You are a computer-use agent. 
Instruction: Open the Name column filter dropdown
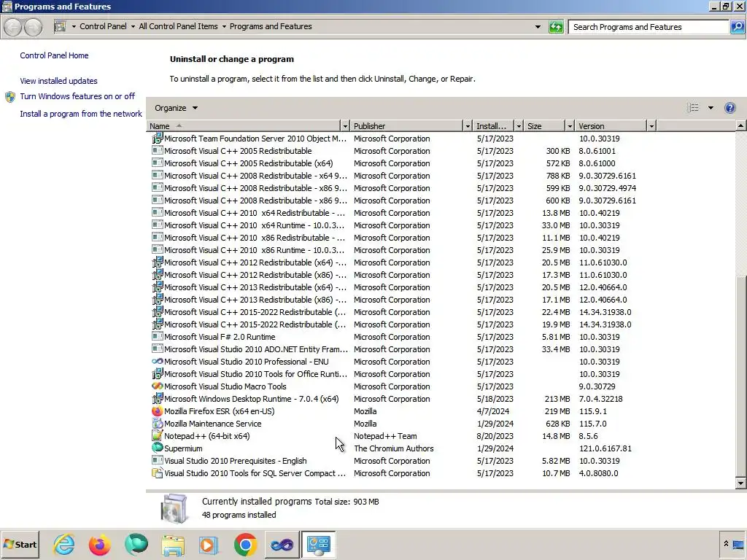[x=345, y=126]
